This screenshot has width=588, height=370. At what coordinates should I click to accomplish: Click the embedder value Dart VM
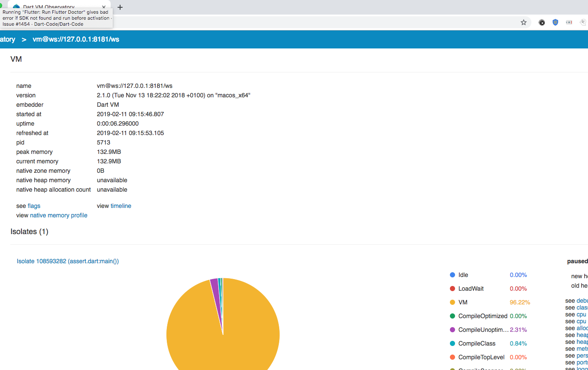(108, 105)
